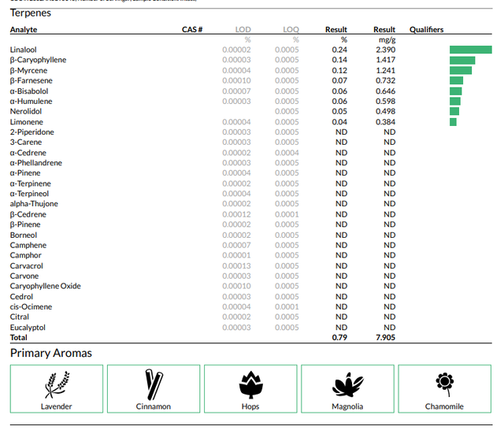This screenshot has width=504, height=430.
Task: Select the Linalool analyte name
Action: 23,50
